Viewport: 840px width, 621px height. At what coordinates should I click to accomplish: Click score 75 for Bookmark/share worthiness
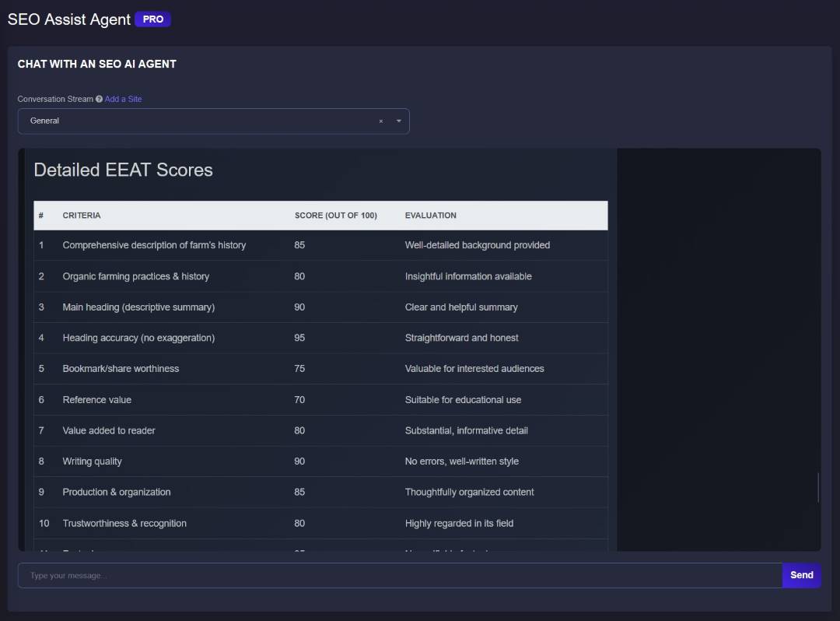[299, 369]
